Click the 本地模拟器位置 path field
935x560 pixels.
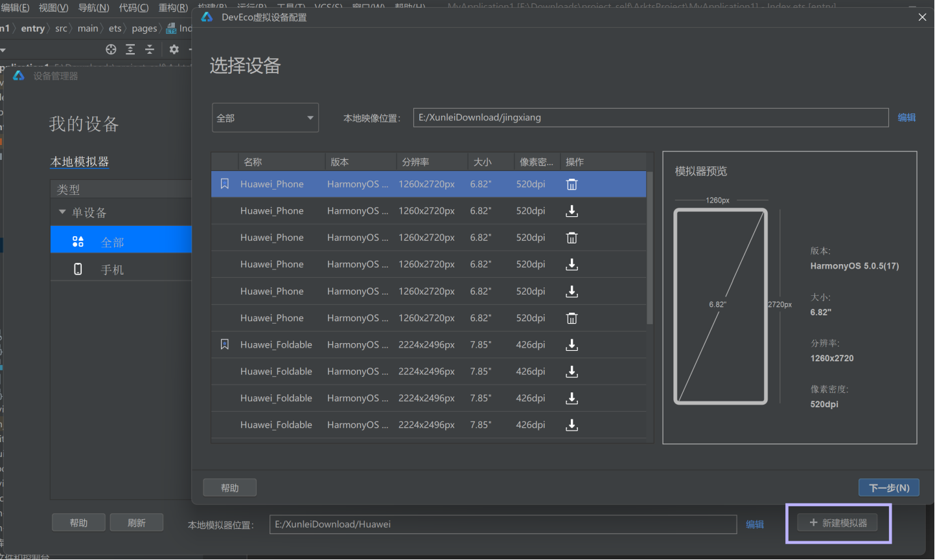503,524
